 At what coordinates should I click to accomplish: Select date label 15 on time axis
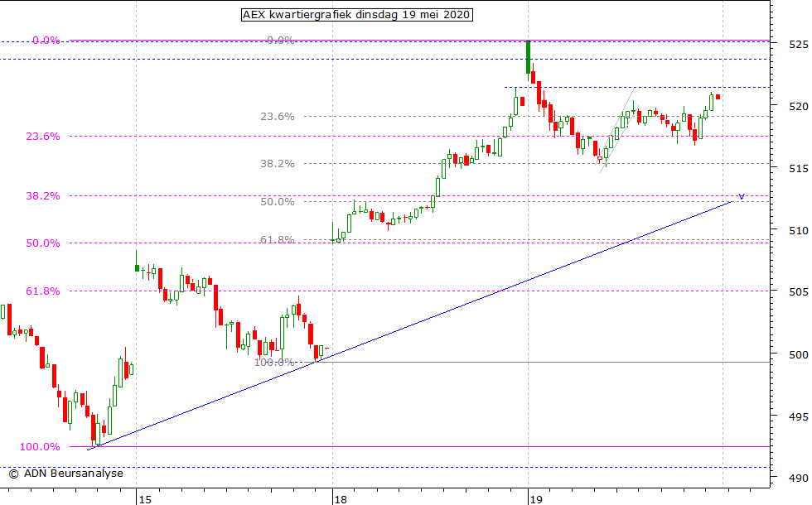[x=146, y=499]
